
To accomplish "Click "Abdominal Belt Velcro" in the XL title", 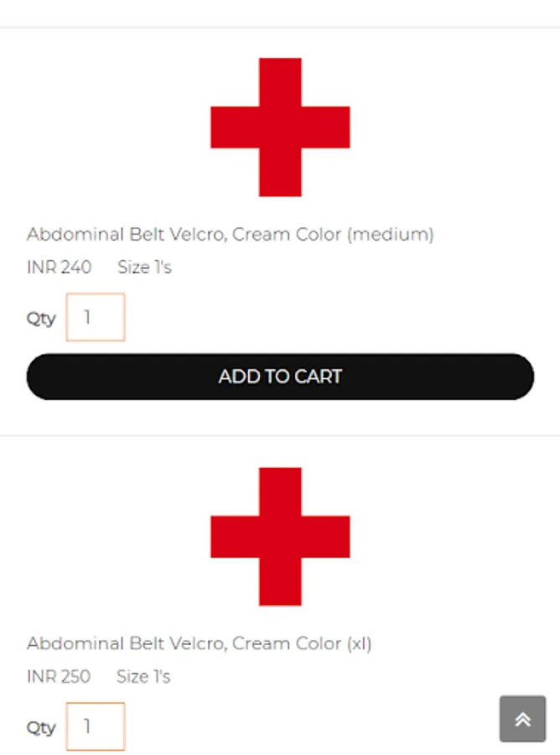I will click(124, 643).
